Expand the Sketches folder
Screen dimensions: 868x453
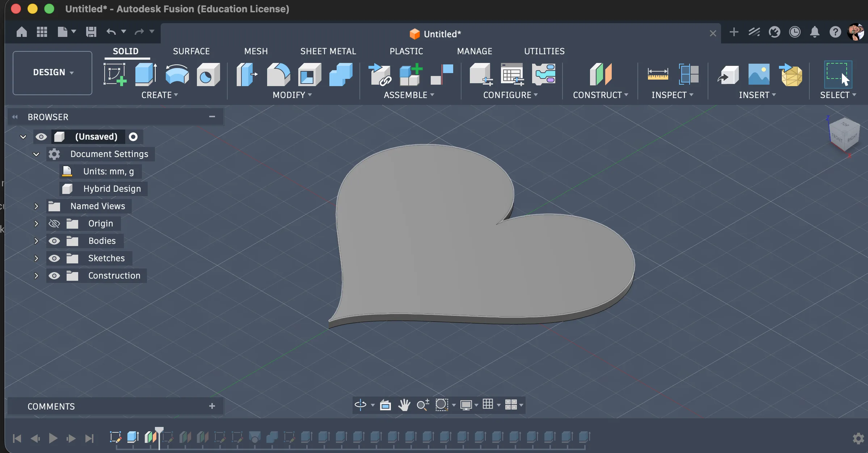click(x=36, y=258)
